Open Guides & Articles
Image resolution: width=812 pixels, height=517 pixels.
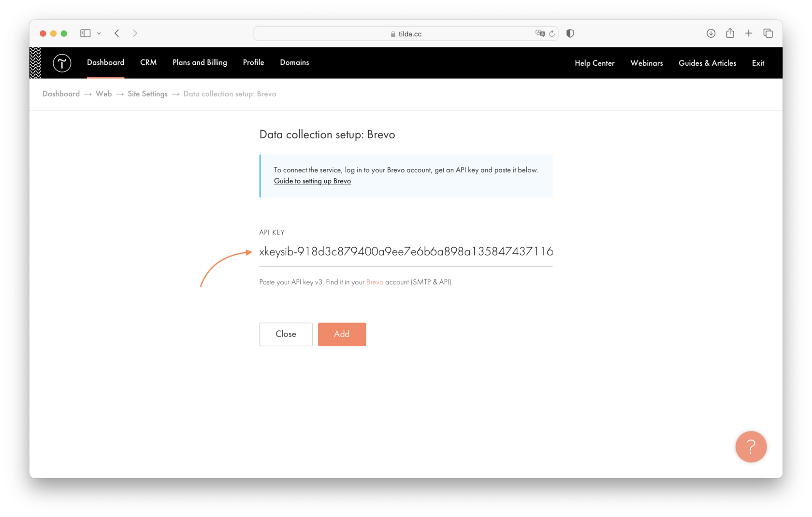pos(708,63)
